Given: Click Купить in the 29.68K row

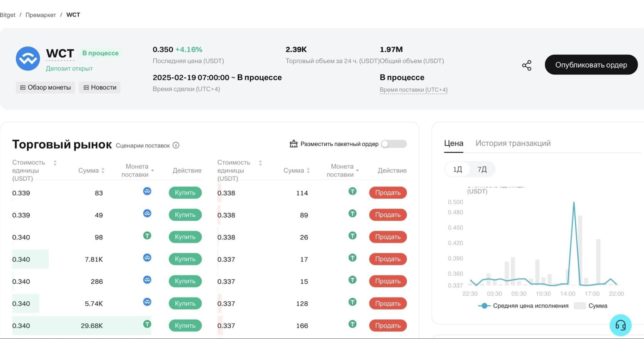Looking at the screenshot, I should point(185,325).
